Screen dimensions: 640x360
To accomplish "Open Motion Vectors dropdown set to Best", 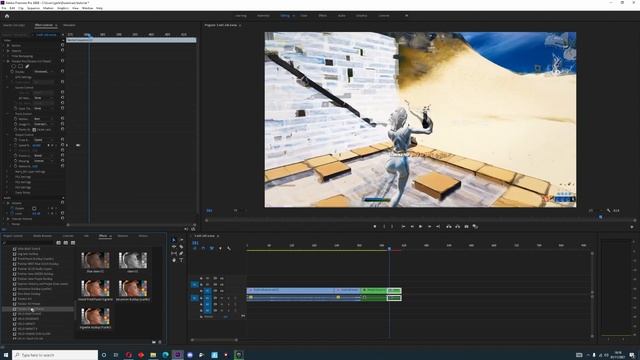I will point(44,119).
